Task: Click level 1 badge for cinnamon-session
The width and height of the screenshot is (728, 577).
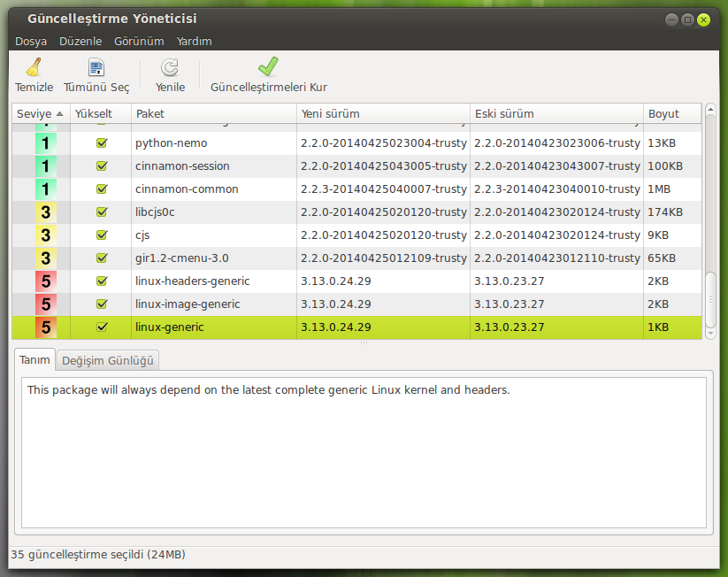Action: click(45, 165)
